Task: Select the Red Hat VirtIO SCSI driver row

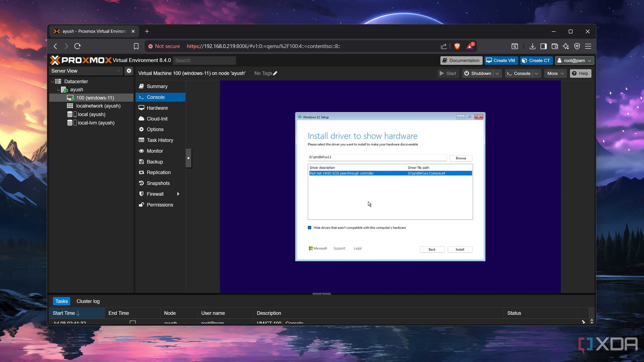Action: 390,173
